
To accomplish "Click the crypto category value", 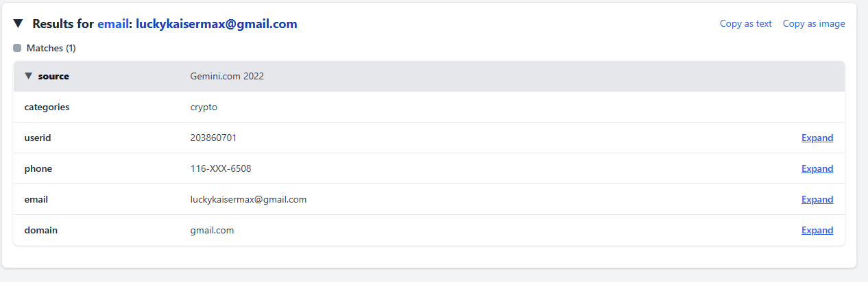I will click(204, 107).
